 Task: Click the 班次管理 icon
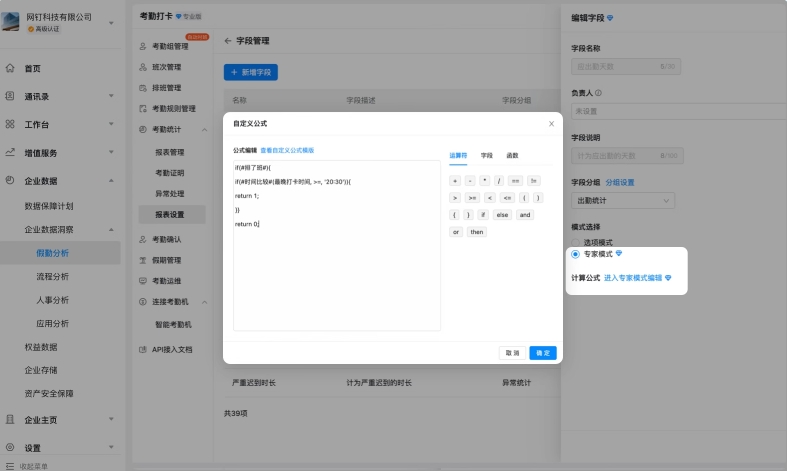click(142, 67)
